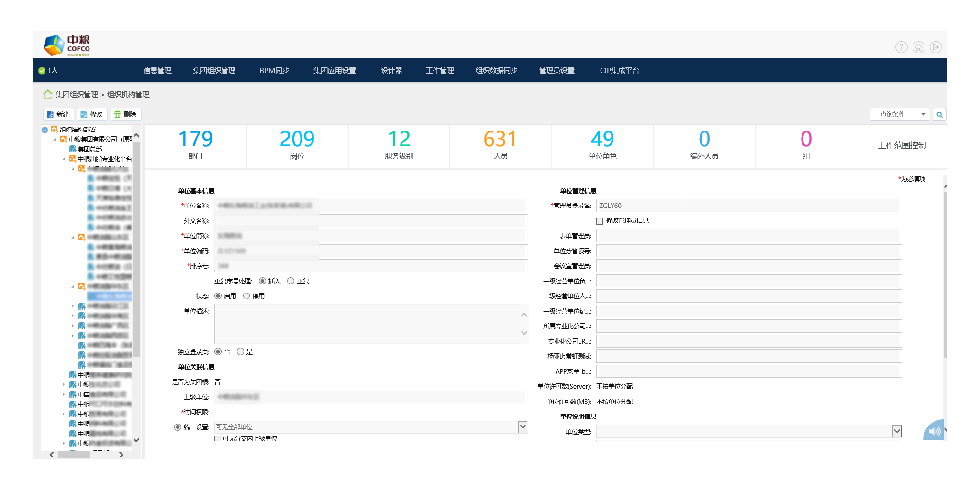This screenshot has height=490, width=980.
Task: Click the 表单管理员 input field
Action: (749, 236)
